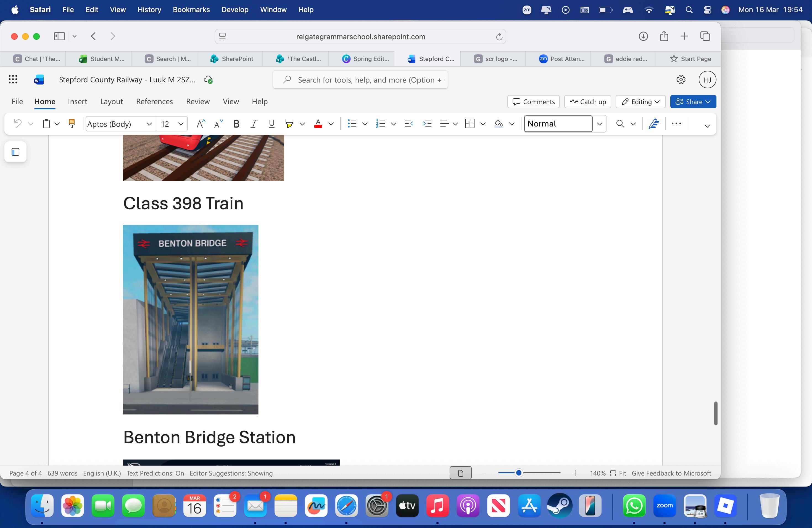Open the Styles gallery dropdown arrow
Viewport: 812px width, 528px height.
(599, 124)
